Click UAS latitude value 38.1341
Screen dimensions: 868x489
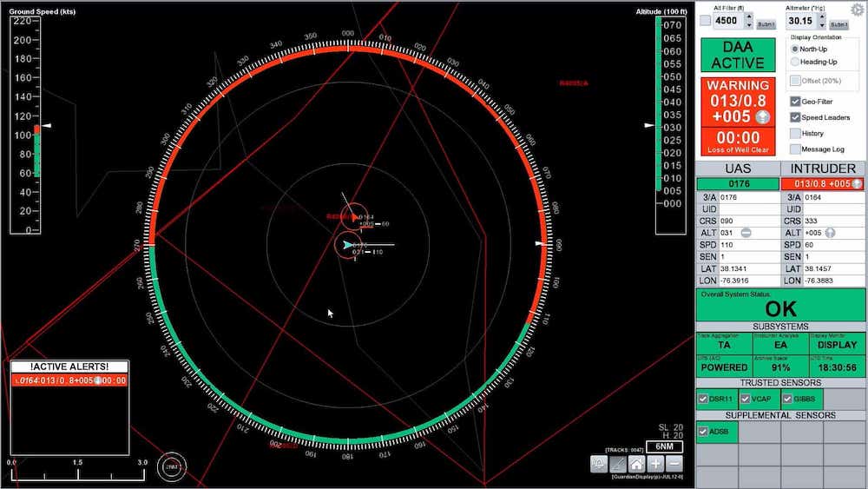(x=733, y=268)
